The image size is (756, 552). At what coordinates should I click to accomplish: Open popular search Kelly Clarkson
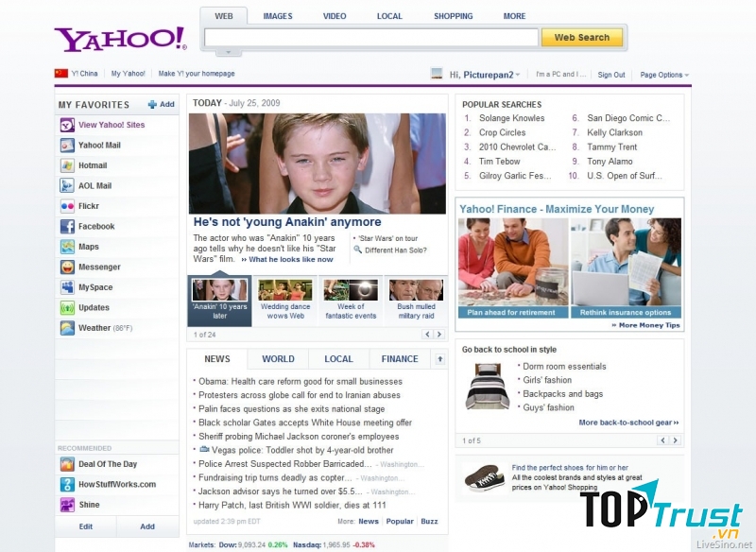point(615,132)
